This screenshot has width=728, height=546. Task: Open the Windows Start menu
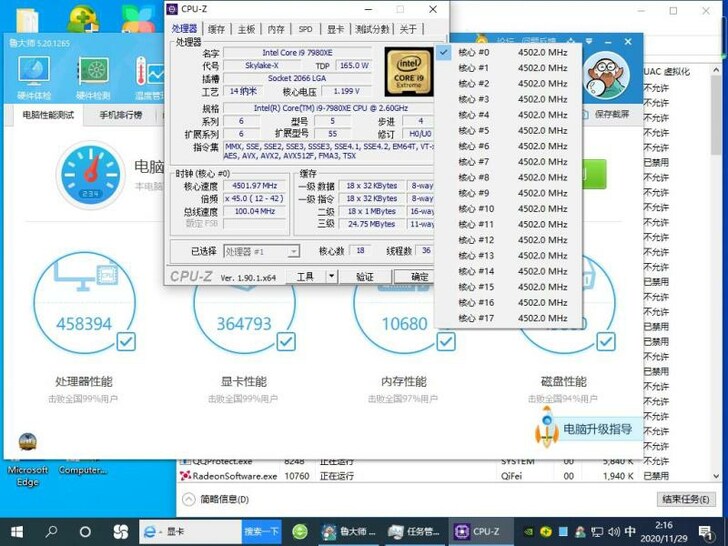(17, 531)
